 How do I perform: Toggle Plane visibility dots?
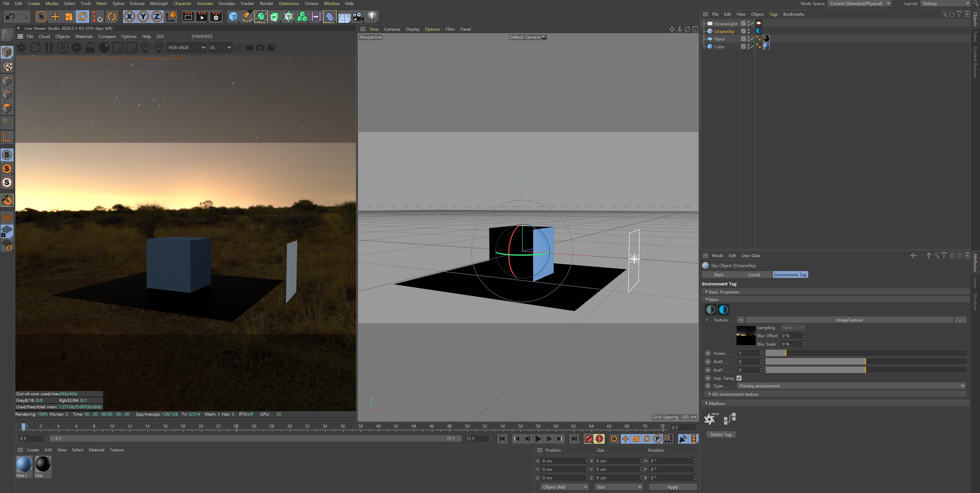click(x=748, y=39)
